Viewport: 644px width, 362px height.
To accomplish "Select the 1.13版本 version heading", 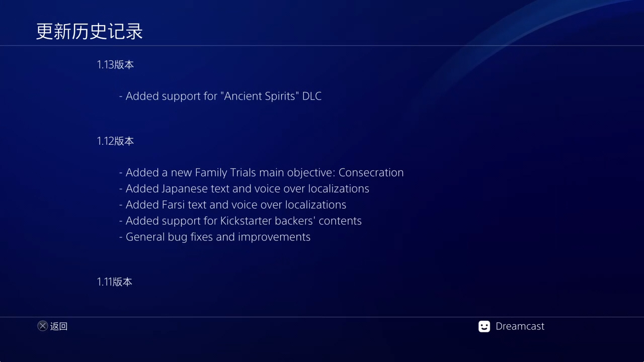I will 115,65.
